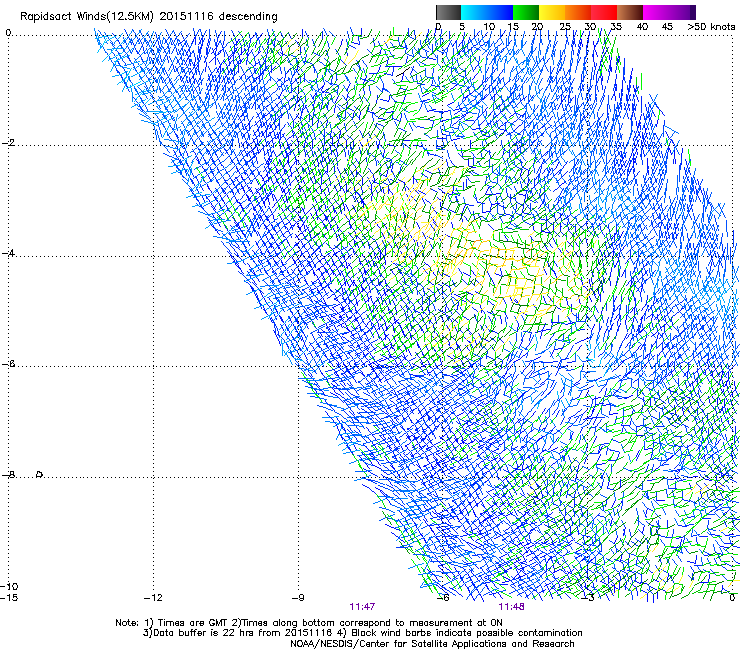Click the longitude axis label '-6'
This screenshot has height=650, width=740.
pyautogui.click(x=443, y=598)
